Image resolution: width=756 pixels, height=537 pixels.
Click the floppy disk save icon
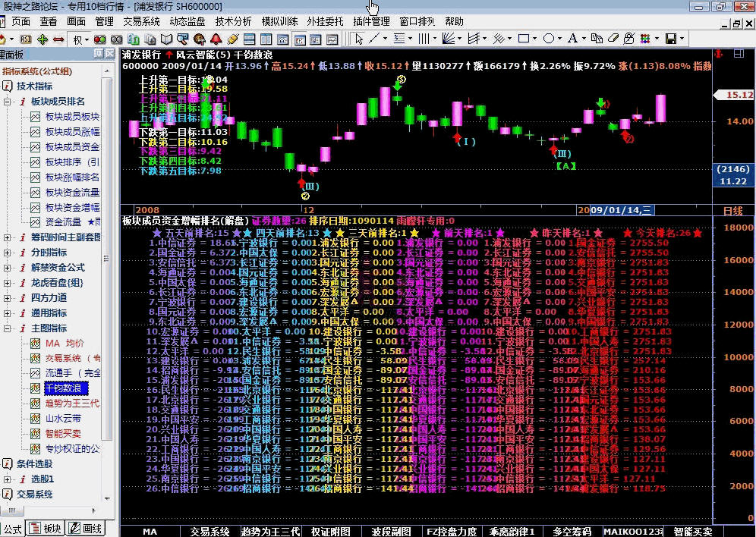(x=671, y=39)
